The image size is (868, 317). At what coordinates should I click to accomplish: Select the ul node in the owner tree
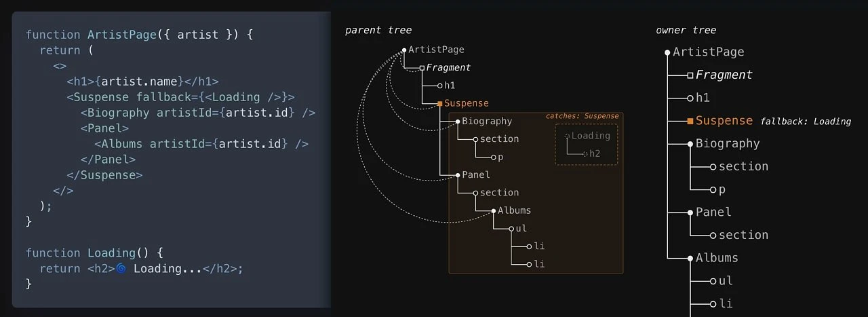coord(726,281)
